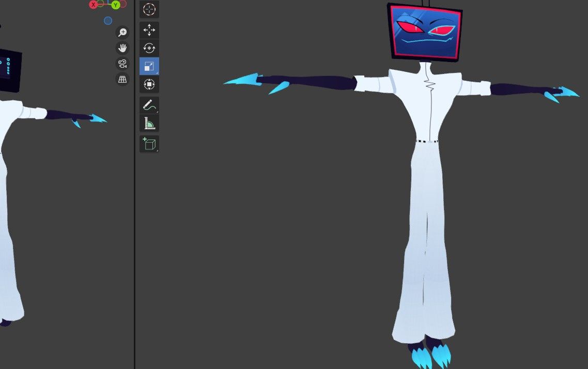The height and width of the screenshot is (369, 588).
Task: Select the Measure tool
Action: pyautogui.click(x=149, y=124)
